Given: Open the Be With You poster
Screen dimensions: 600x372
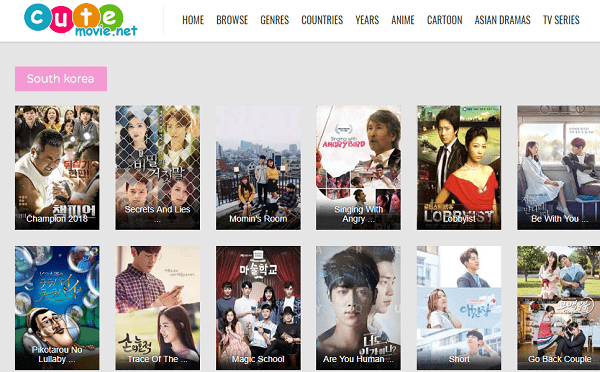Looking at the screenshot, I should click(x=559, y=168).
